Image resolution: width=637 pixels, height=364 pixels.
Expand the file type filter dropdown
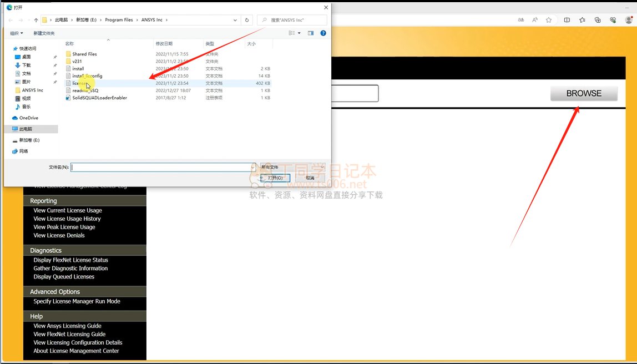292,167
